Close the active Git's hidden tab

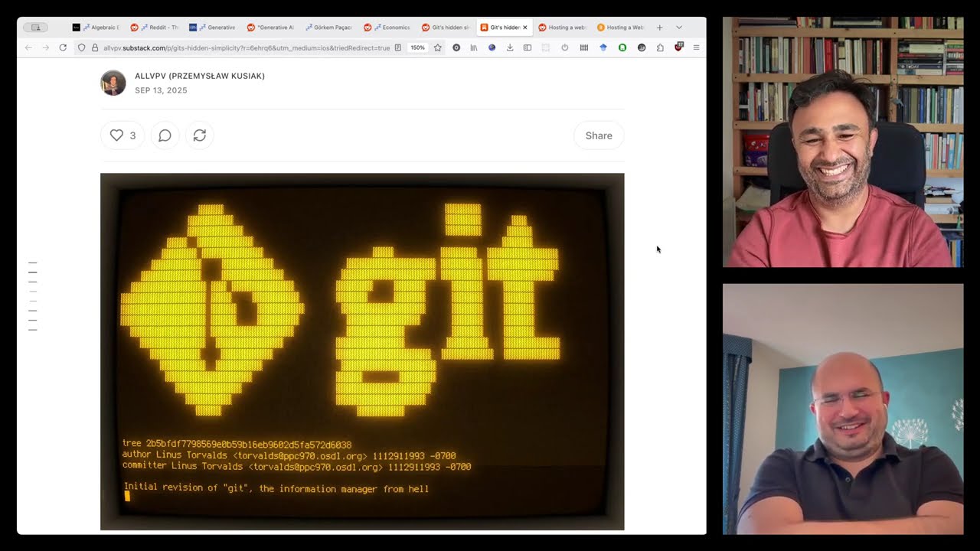click(x=524, y=28)
